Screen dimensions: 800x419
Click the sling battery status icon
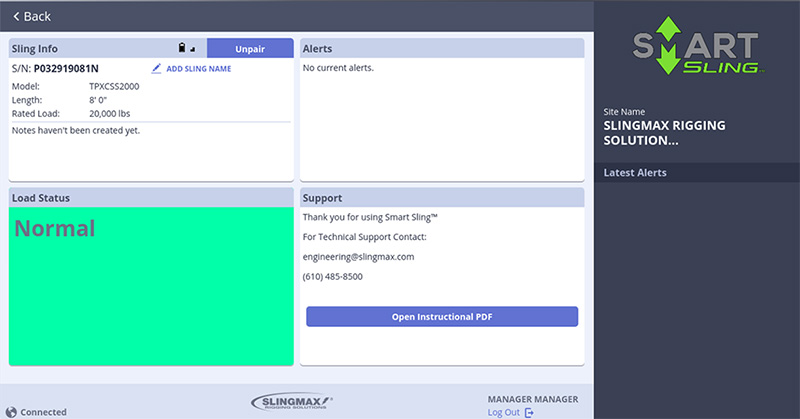click(x=182, y=47)
